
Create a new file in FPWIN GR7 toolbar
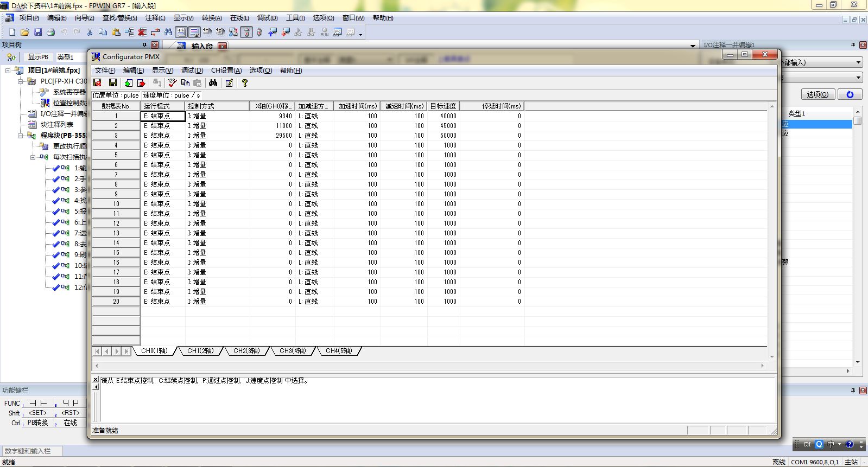12,32
